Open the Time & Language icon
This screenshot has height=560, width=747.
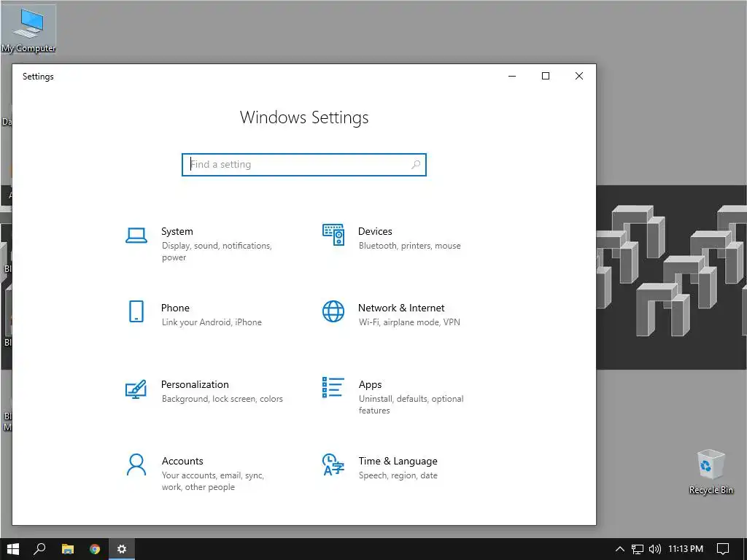pos(333,464)
